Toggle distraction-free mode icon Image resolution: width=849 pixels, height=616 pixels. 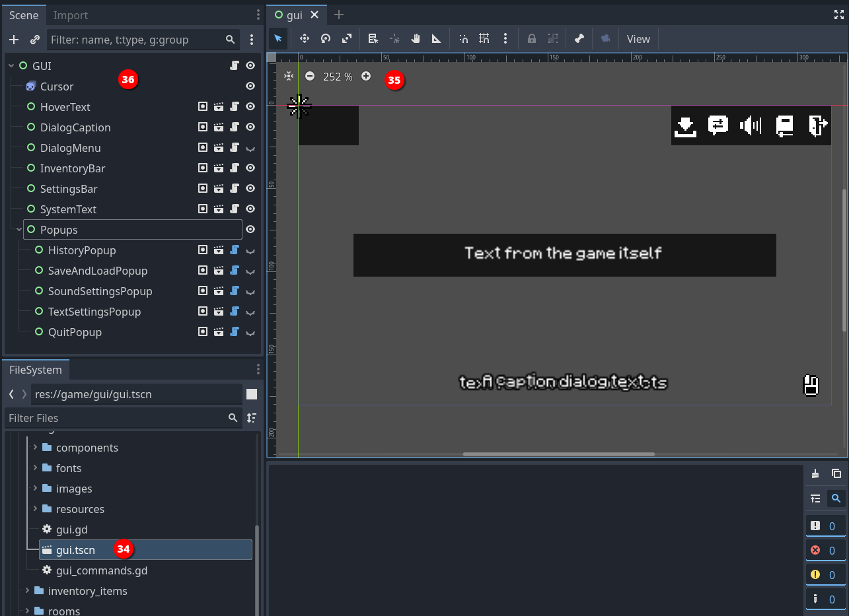point(839,15)
